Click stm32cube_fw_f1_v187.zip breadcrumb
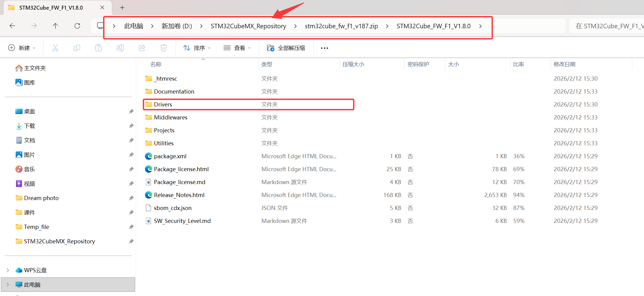Screen dimensions: 644x296 [x=341, y=26]
